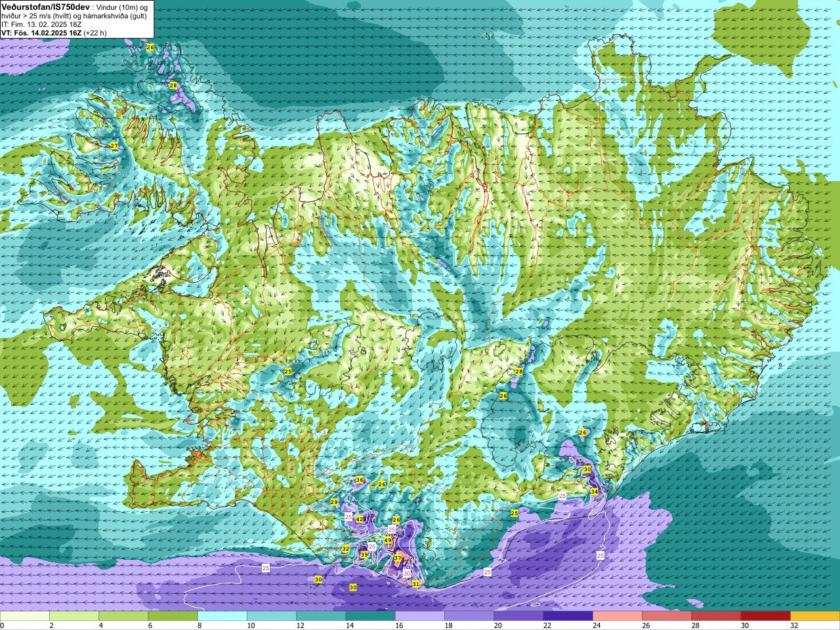Click the 10–12 m/s legend color swatch
840x630 pixels.
[x=272, y=616]
